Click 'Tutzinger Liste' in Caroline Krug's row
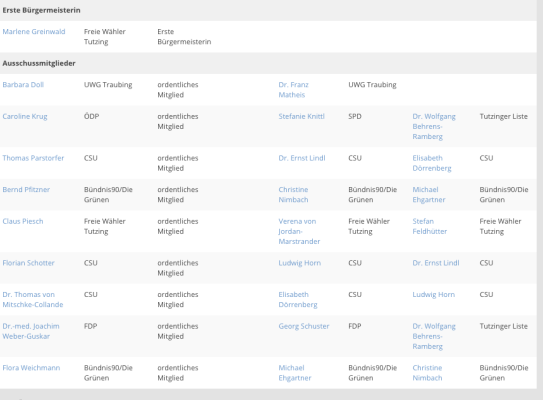 [504, 116]
